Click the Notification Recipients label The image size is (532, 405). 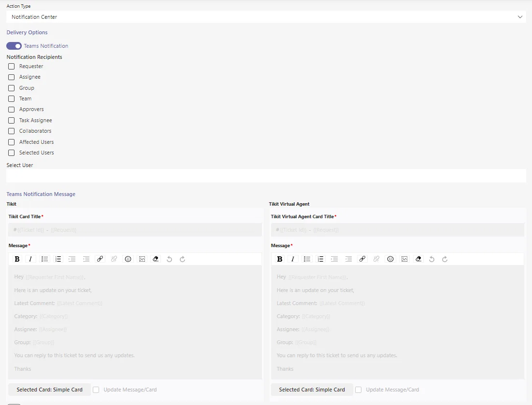pos(34,57)
